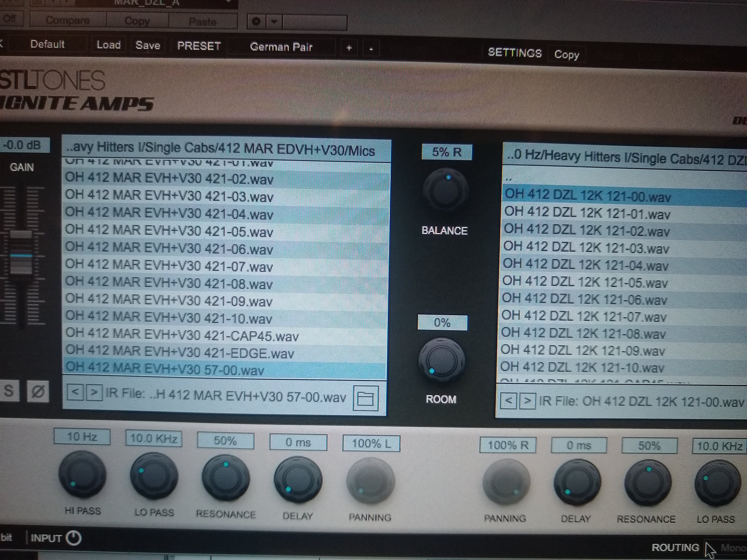Image resolution: width=747 pixels, height=560 pixels.
Task: Click the 10 Hz hi pass value field
Action: tap(82, 437)
